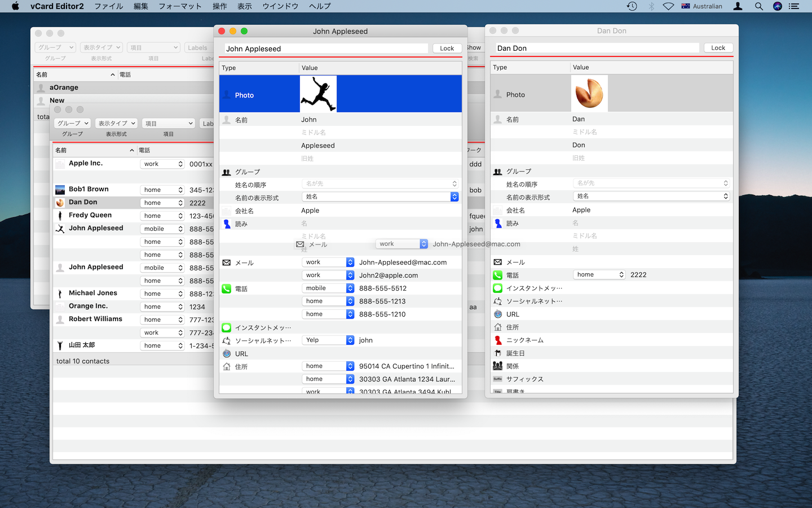The width and height of the screenshot is (812, 508).
Task: Click the URL globe icon in John Appleseed window
Action: pyautogui.click(x=226, y=353)
